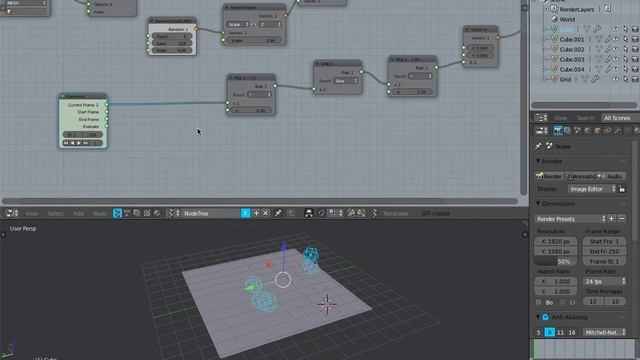Click the Render button
This screenshot has width=640, height=360.
[x=549, y=176]
